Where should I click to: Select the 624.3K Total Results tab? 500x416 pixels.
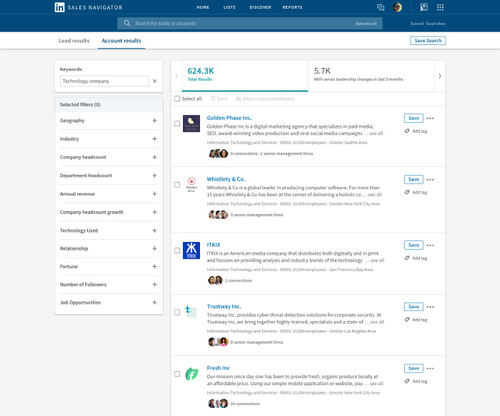[x=245, y=75]
